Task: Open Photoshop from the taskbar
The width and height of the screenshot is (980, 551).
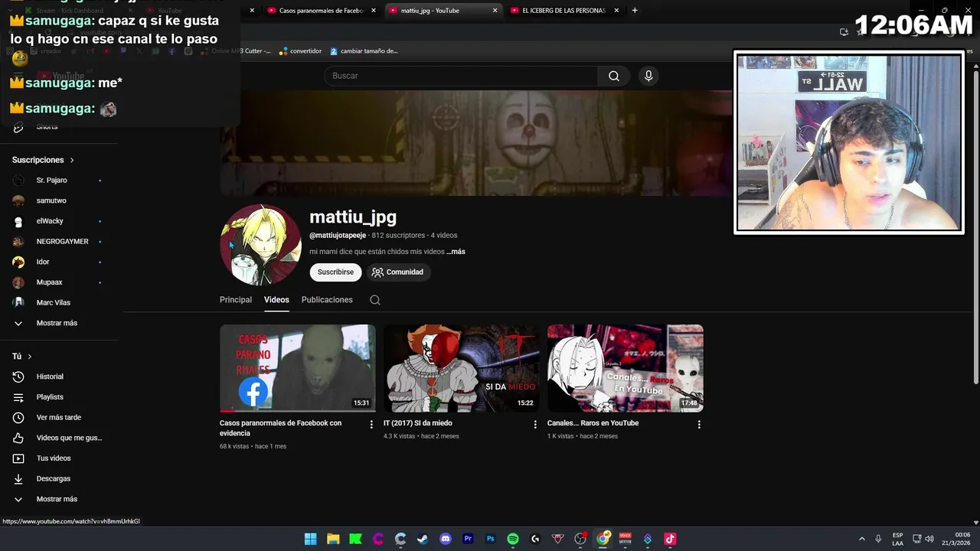Action: pos(491,539)
